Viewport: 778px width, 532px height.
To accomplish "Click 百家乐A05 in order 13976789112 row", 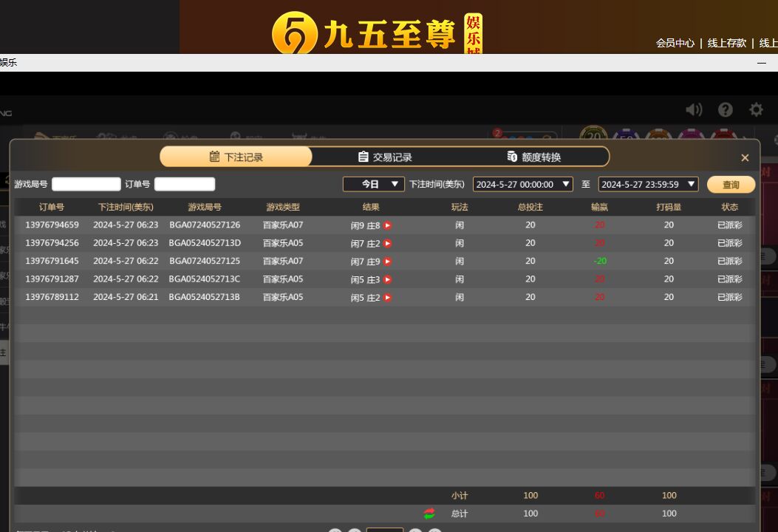I will pos(283,297).
